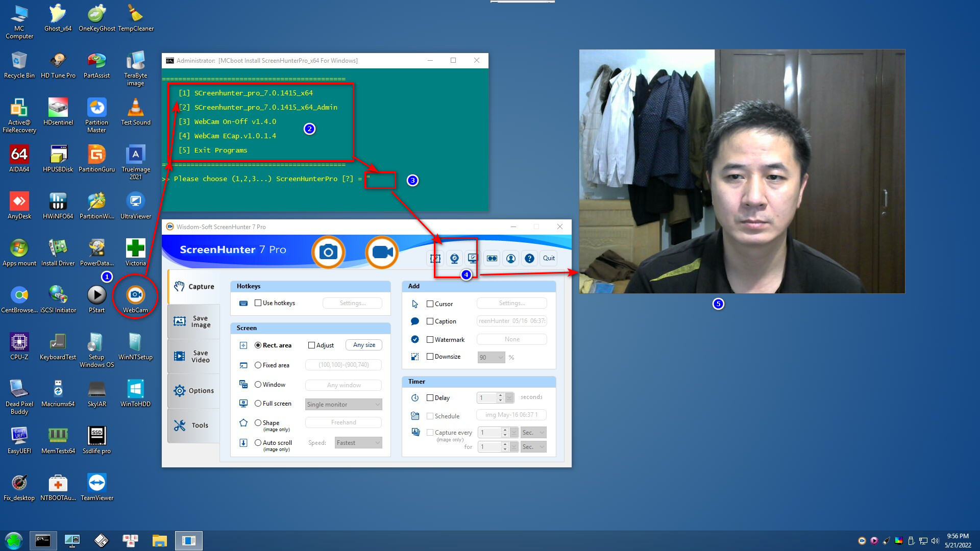Open the user account profile icon
980x551 pixels.
(511, 258)
